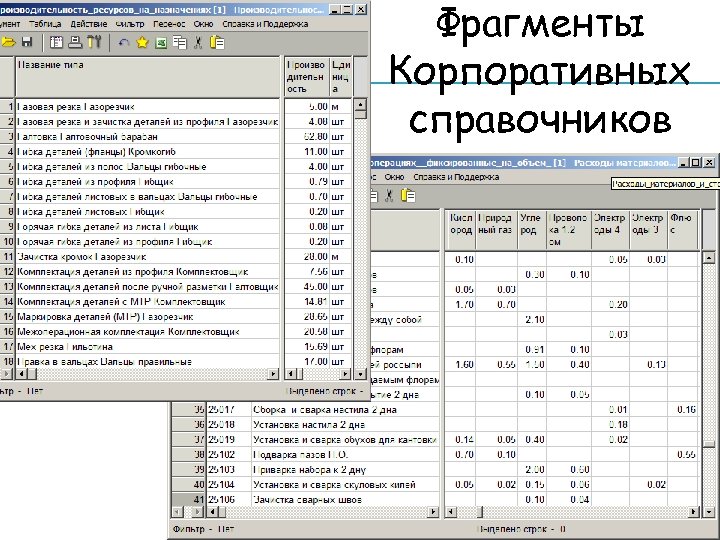This screenshot has width=720, height=540.
Task: Open Справка и Поддержка in materials window
Action: coord(456,177)
